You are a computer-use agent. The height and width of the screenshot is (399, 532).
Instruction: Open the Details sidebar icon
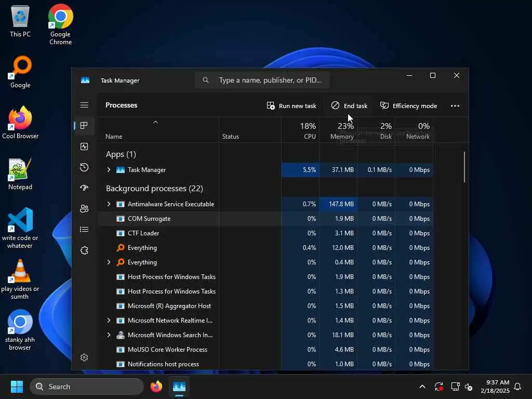click(84, 230)
